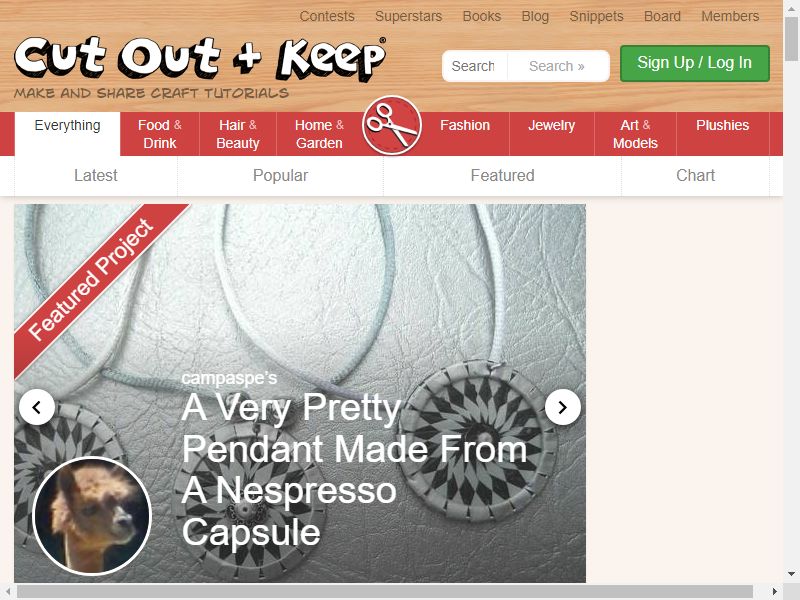Switch to the Popular tab
800x600 pixels.
tap(281, 176)
